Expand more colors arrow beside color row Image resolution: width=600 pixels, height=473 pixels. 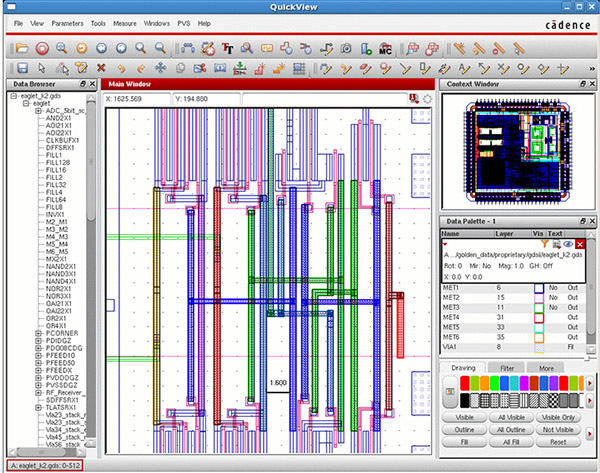590,383
